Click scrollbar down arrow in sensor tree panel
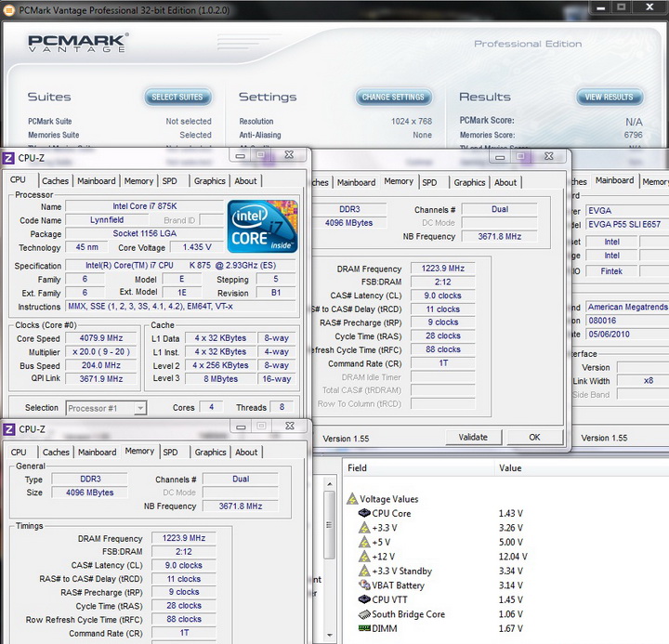 (329, 635)
